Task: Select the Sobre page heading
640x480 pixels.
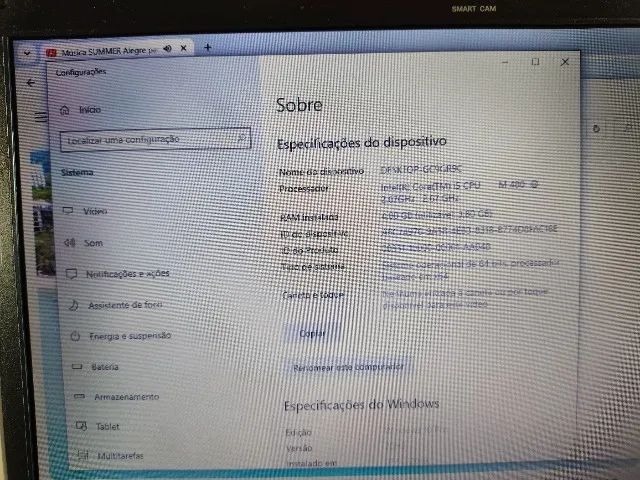Action: click(299, 105)
